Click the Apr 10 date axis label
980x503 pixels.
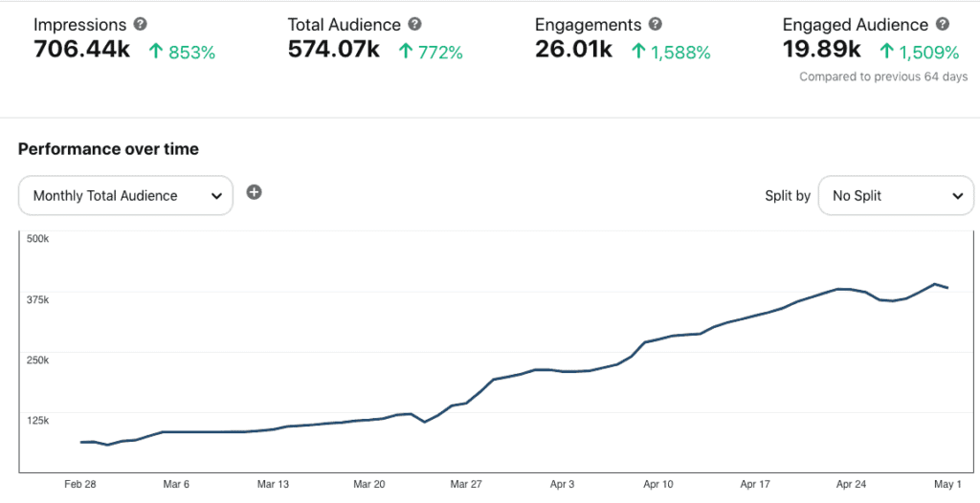click(658, 484)
